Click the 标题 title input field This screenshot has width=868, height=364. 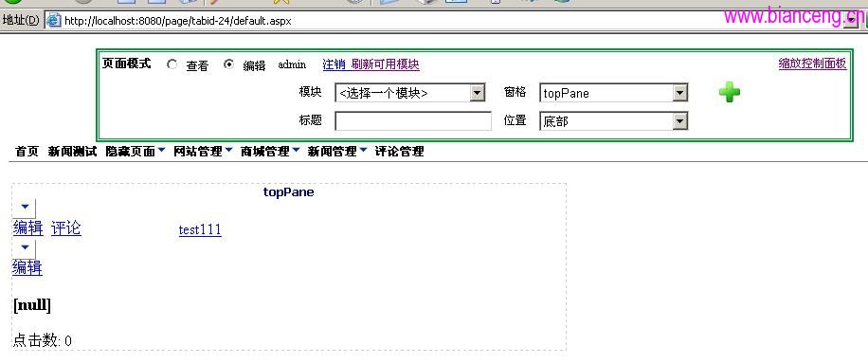coord(413,121)
